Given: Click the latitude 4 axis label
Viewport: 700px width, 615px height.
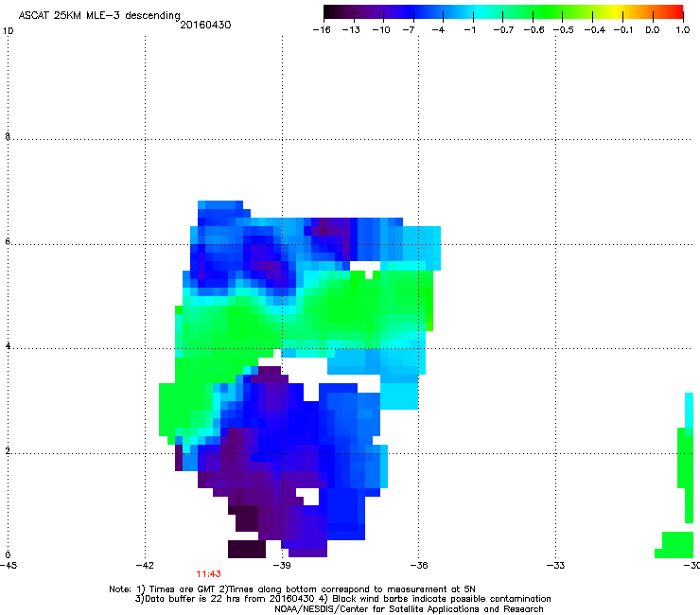Looking at the screenshot, I should (8, 346).
